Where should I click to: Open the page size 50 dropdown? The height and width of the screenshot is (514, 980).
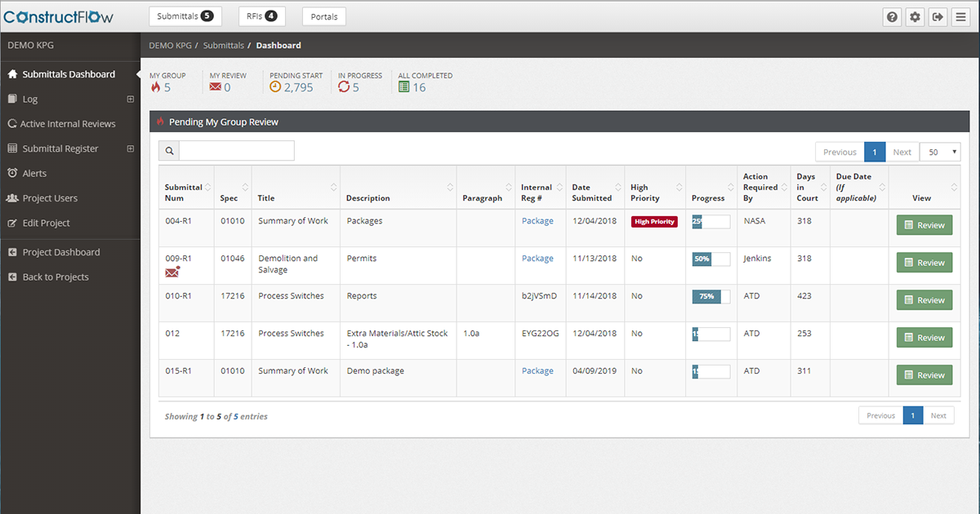pos(940,152)
